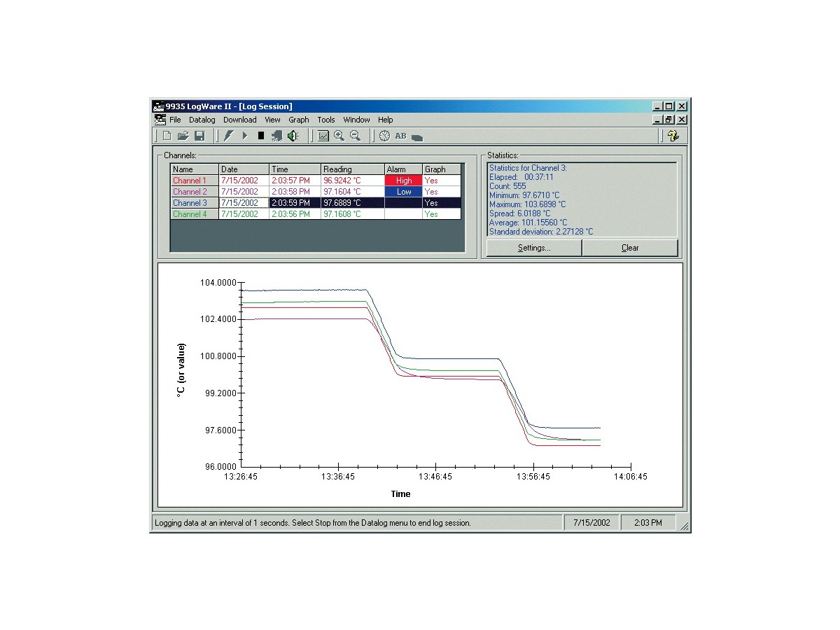The height and width of the screenshot is (630, 840).
Task: Click the red High alarm cell
Action: (404, 181)
